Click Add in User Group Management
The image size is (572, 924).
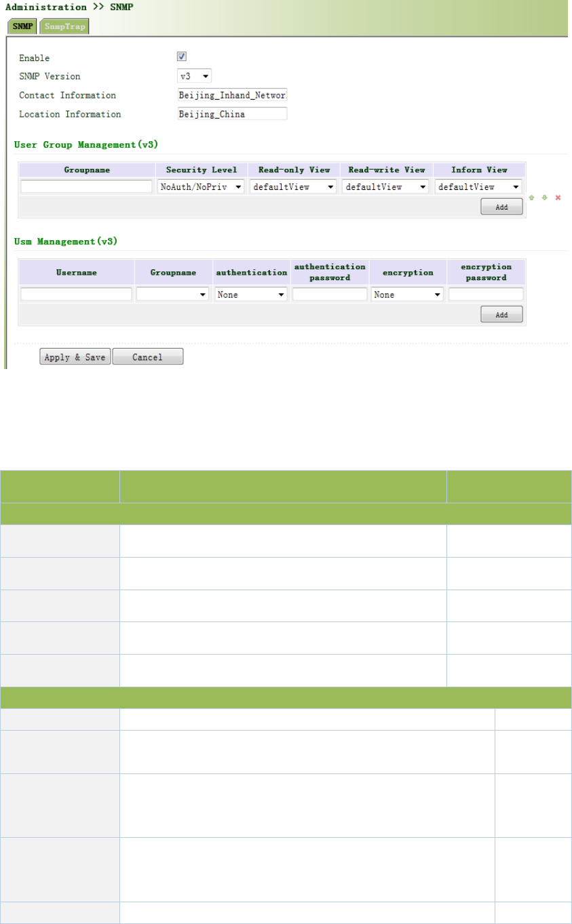pos(501,207)
